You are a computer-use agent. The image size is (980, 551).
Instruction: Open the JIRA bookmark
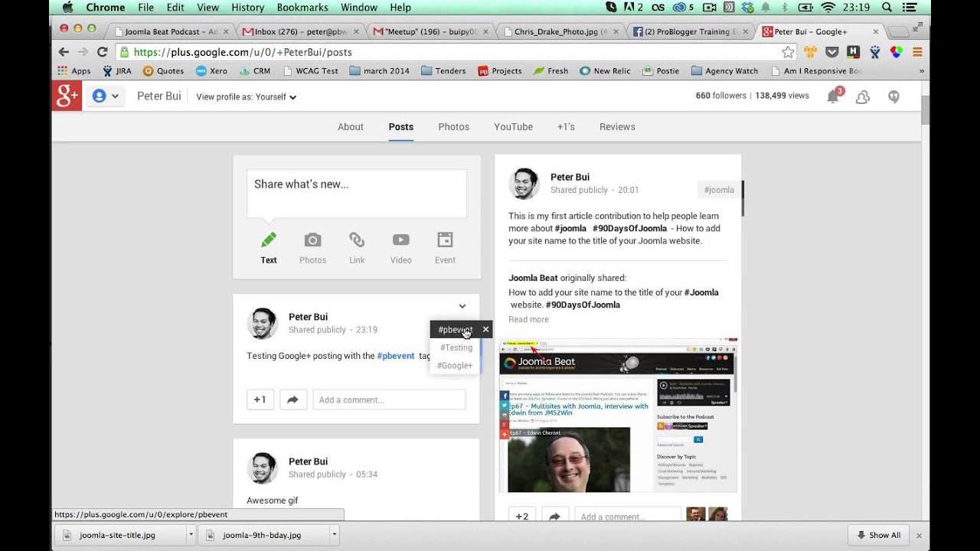point(116,70)
